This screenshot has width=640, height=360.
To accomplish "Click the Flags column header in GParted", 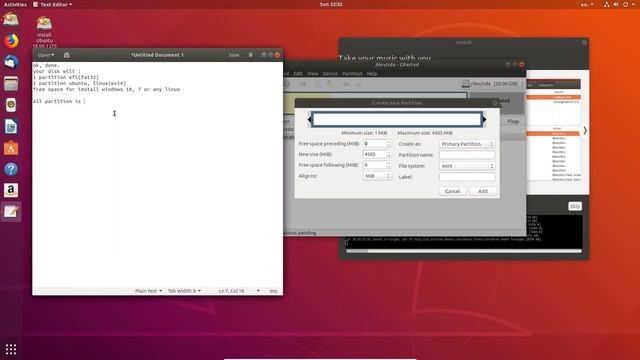I will [513, 122].
